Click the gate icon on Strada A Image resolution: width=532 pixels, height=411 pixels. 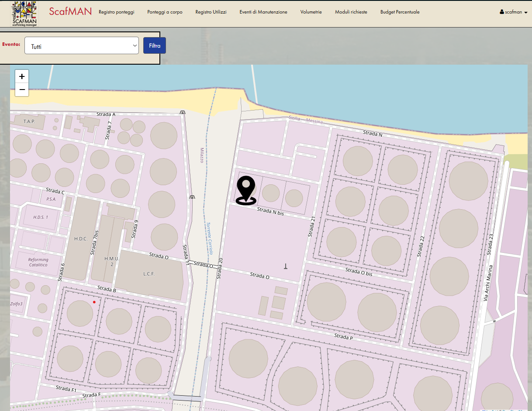[183, 113]
